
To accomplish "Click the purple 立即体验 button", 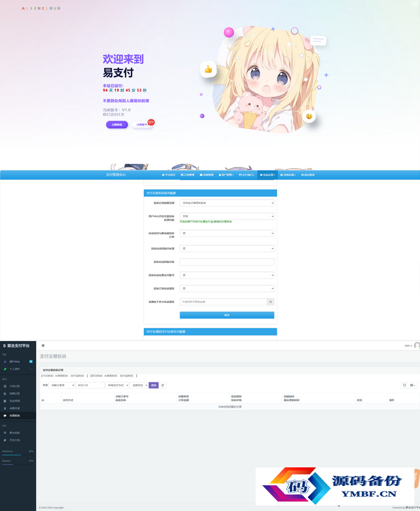I will [117, 125].
